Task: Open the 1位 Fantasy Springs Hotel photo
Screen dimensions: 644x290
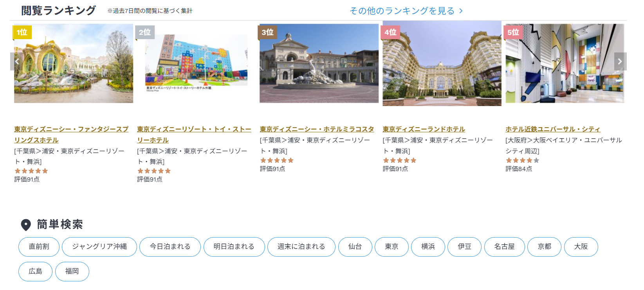Action: [x=74, y=64]
